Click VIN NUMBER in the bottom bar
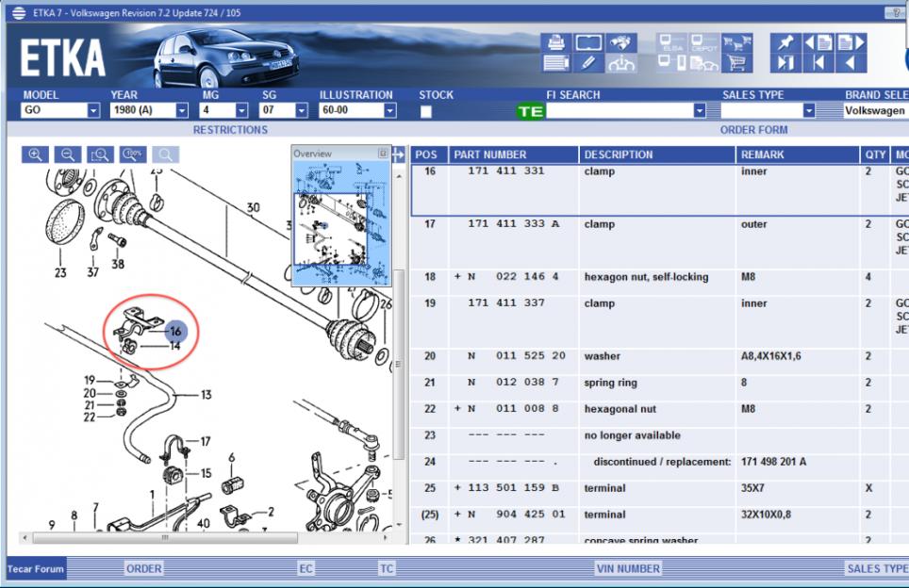 point(628,569)
